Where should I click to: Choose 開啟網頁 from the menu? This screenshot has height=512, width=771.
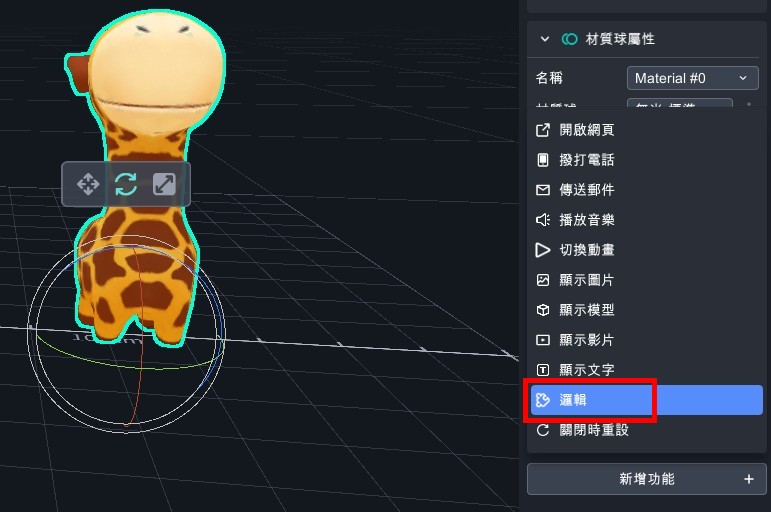[x=587, y=130]
